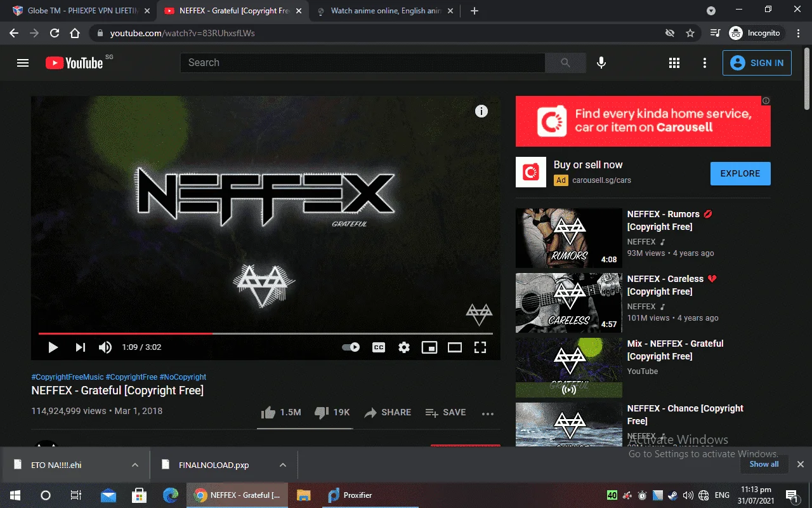The image size is (812, 508).
Task: Expand options for ETO NA!!!!.ehi download
Action: [135, 465]
